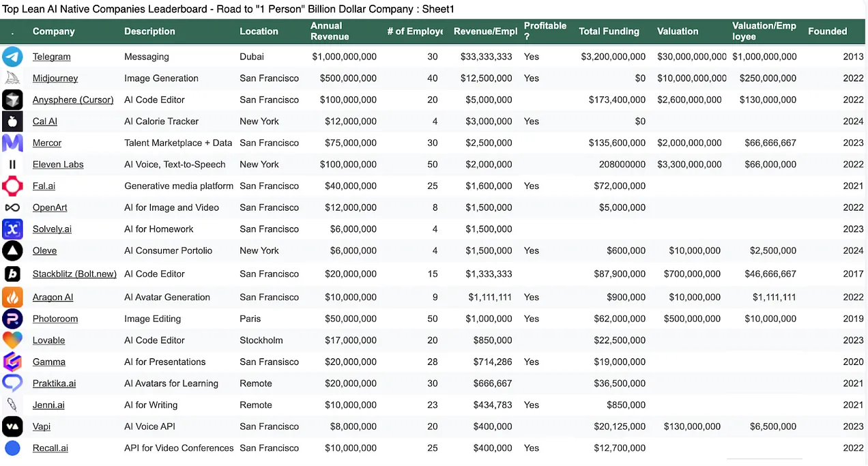Viewport: 868px width, 466px height.
Task: Select the Description column header
Action: [149, 31]
